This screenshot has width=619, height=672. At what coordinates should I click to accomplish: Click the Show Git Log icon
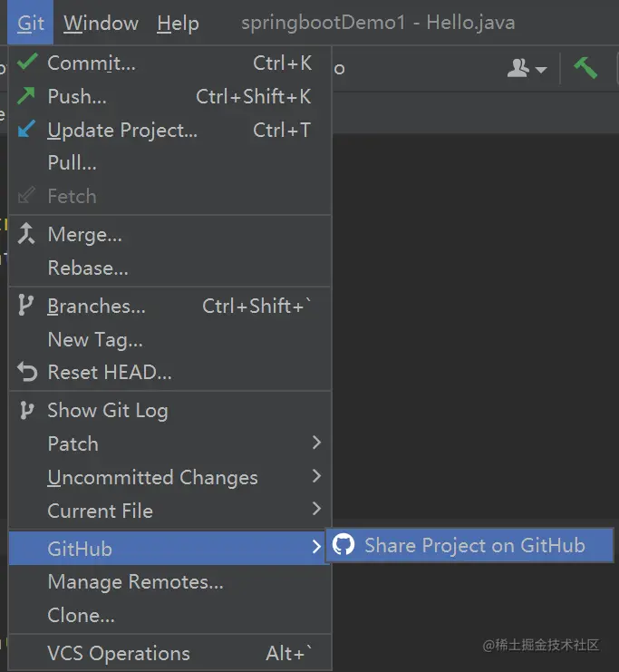coord(27,410)
